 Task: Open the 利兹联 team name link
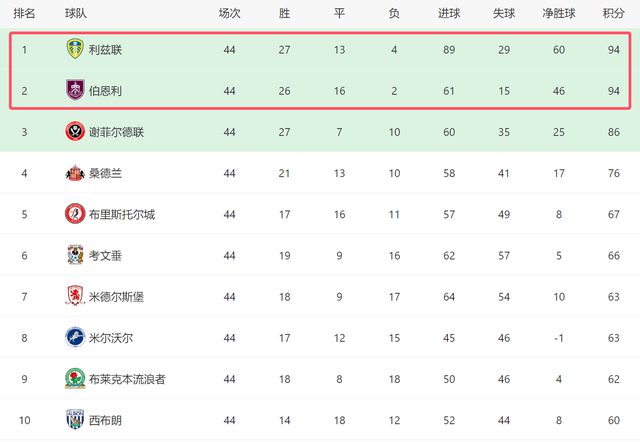107,49
